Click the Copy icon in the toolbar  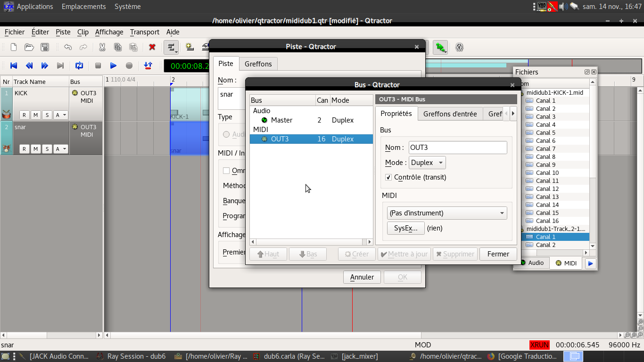click(118, 47)
